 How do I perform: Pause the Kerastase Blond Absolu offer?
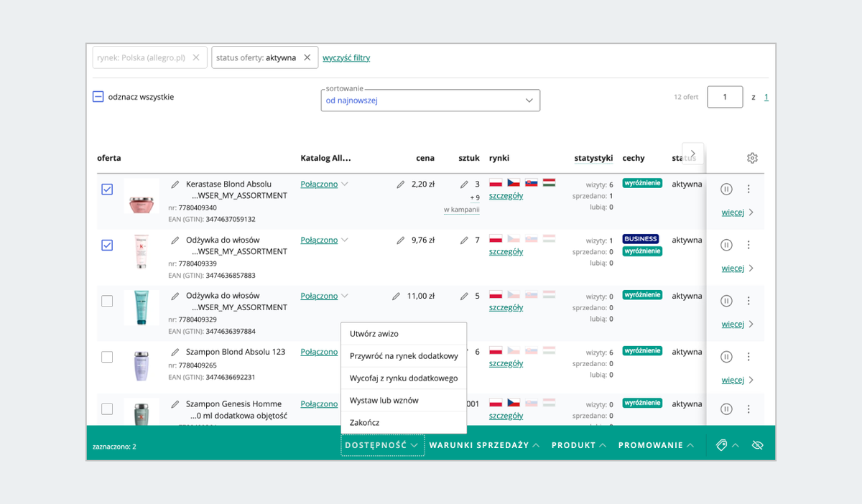(x=726, y=190)
